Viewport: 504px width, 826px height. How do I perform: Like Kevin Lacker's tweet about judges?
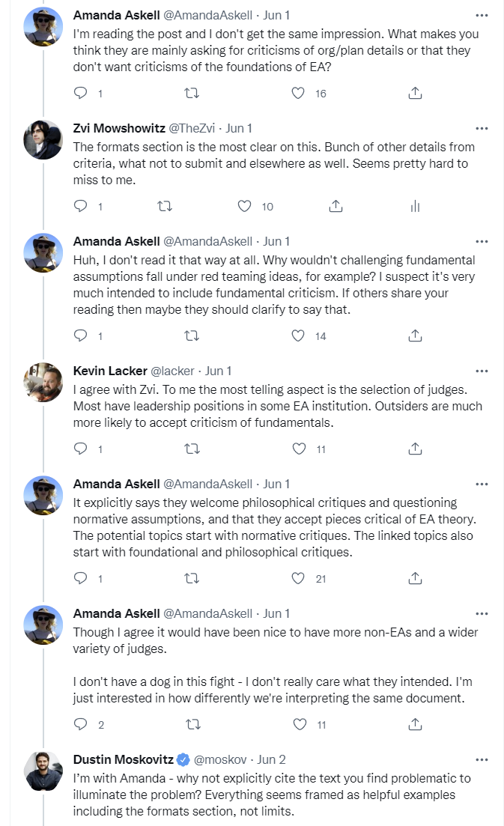[298, 449]
